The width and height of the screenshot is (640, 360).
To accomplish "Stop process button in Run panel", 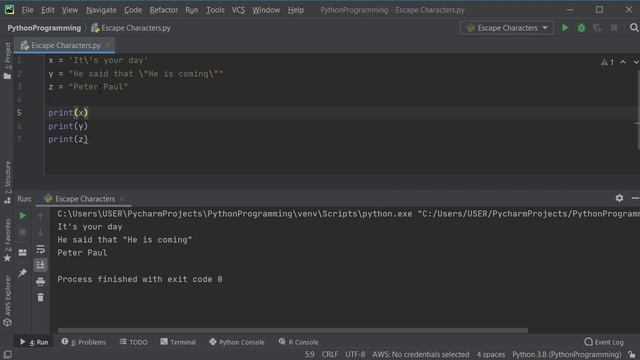I will [22, 232].
